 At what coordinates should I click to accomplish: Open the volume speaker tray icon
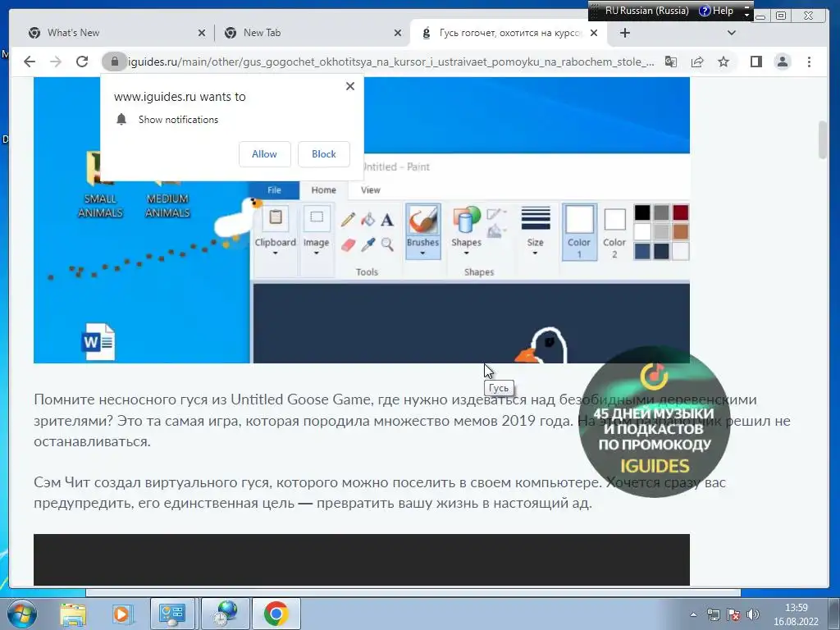click(753, 614)
